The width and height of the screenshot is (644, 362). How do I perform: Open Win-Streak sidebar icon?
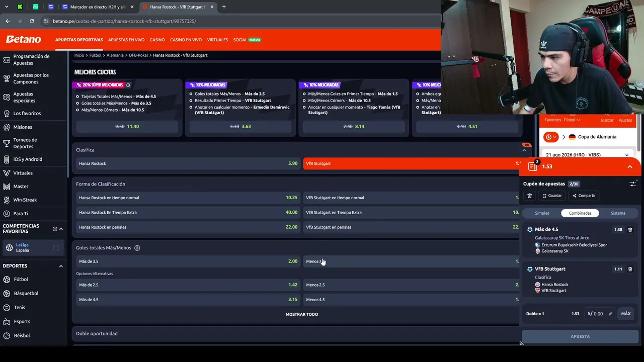pyautogui.click(x=7, y=200)
